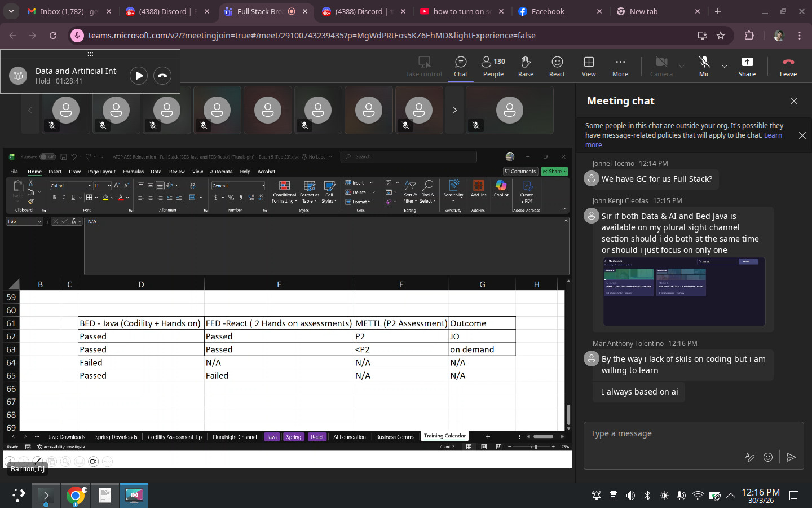The image size is (812, 508).
Task: Open the Chrome extensions puzzle icon
Action: click(749, 36)
